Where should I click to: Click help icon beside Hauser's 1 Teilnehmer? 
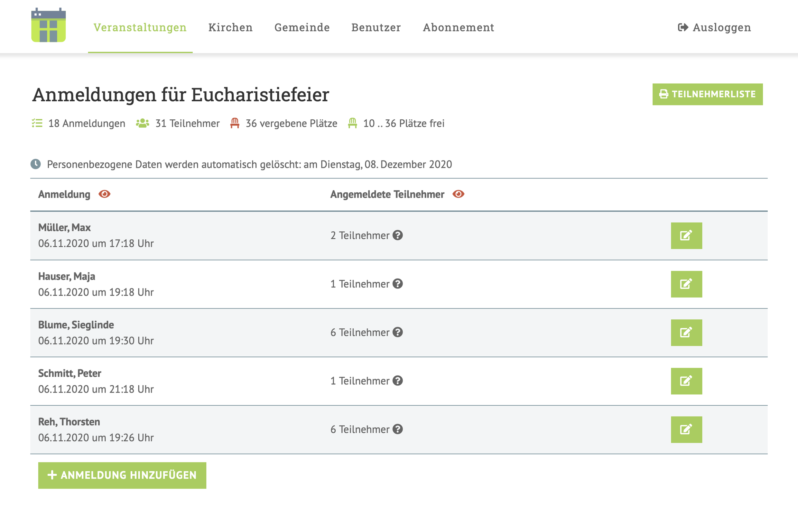point(397,284)
